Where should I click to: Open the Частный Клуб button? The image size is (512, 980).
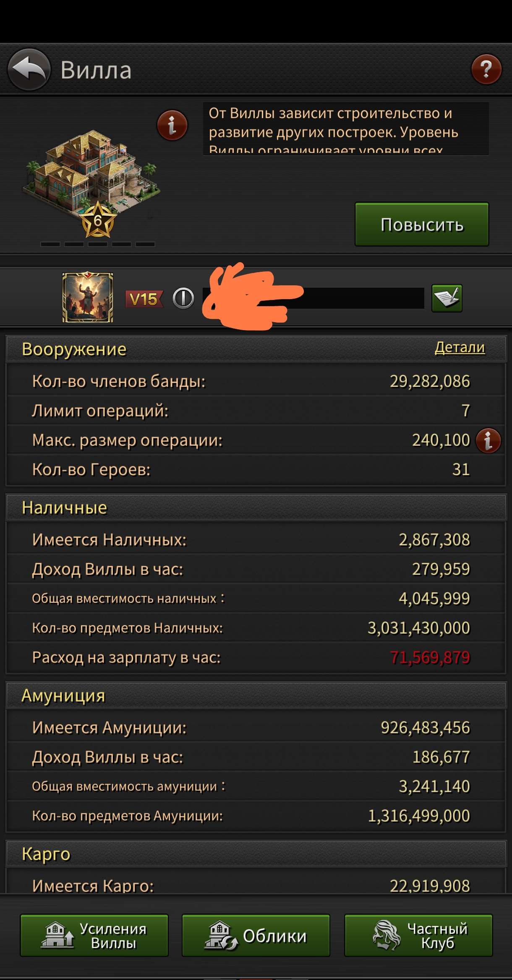[418, 935]
